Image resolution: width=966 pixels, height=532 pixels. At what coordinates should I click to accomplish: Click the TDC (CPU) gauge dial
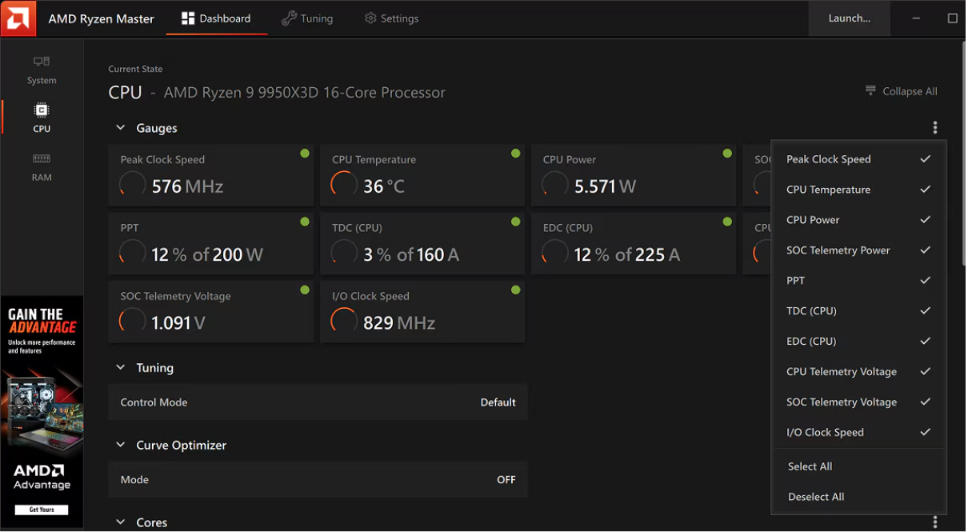pos(344,253)
